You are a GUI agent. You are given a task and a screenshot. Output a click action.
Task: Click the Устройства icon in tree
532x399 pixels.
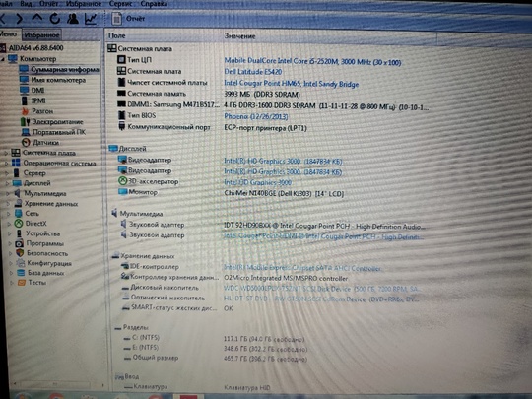tap(19, 233)
